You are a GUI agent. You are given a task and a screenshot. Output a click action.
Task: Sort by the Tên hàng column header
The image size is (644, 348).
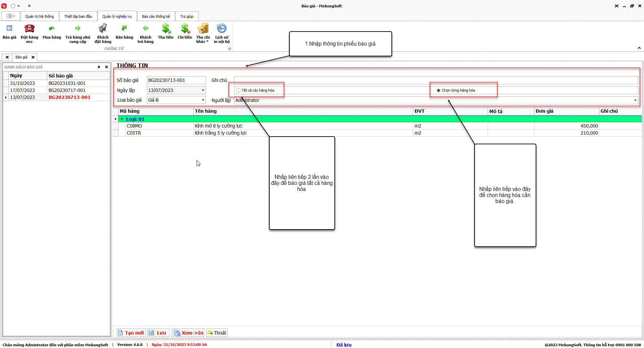tap(303, 111)
